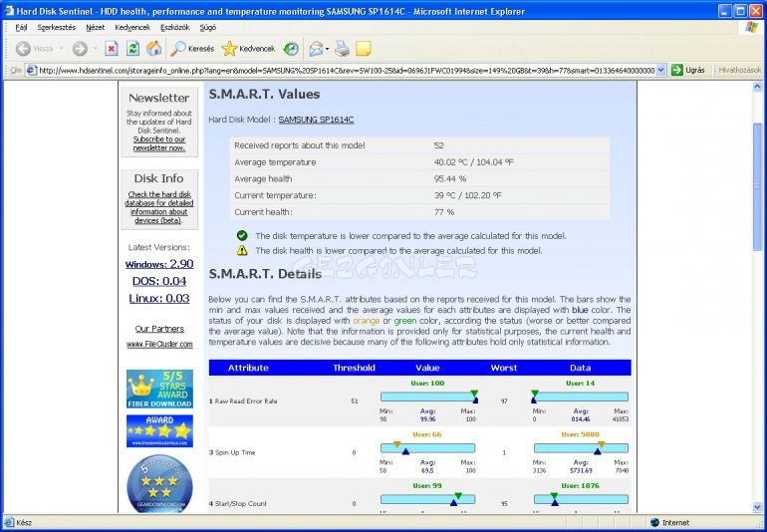The width and height of the screenshot is (767, 532).
Task: Click the yellow note toolbar icon
Action: 363,49
